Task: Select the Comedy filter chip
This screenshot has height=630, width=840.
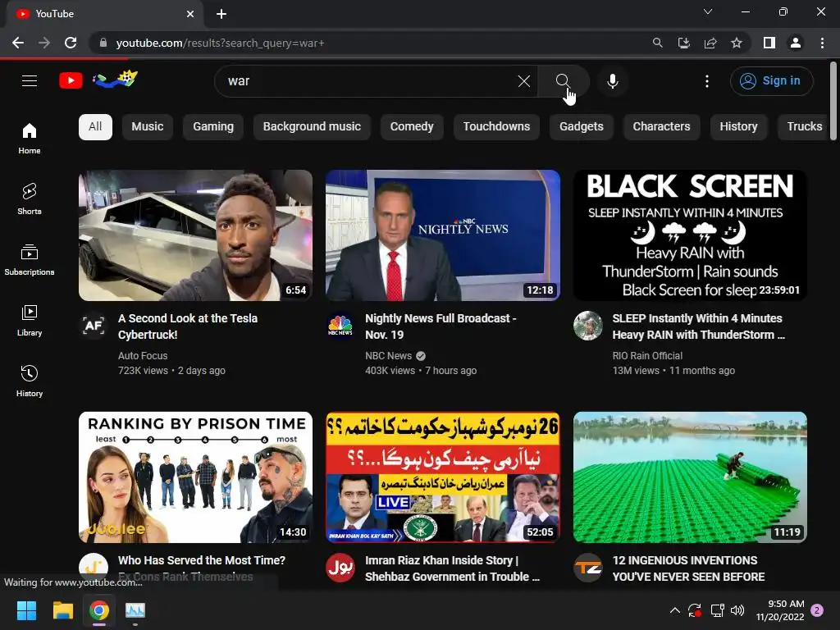Action: click(x=412, y=126)
